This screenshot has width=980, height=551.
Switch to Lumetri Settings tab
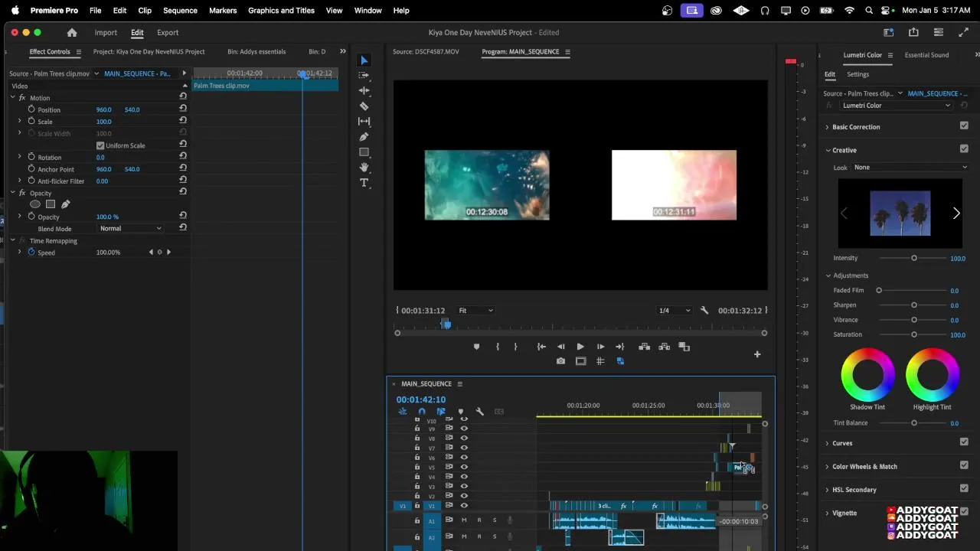coord(857,74)
